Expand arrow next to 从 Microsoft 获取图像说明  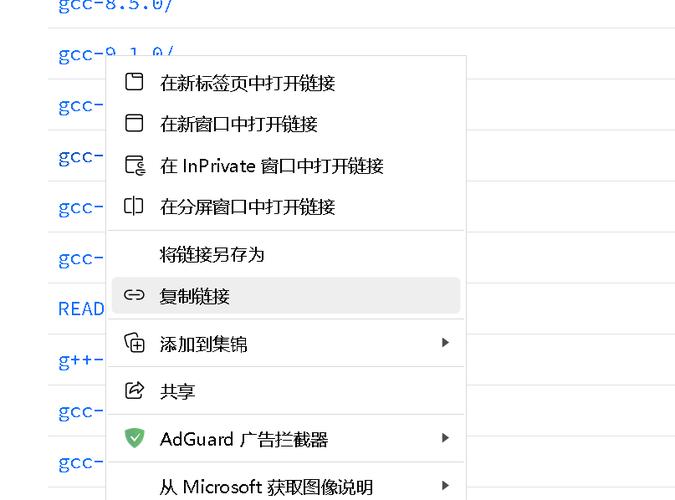[445, 486]
